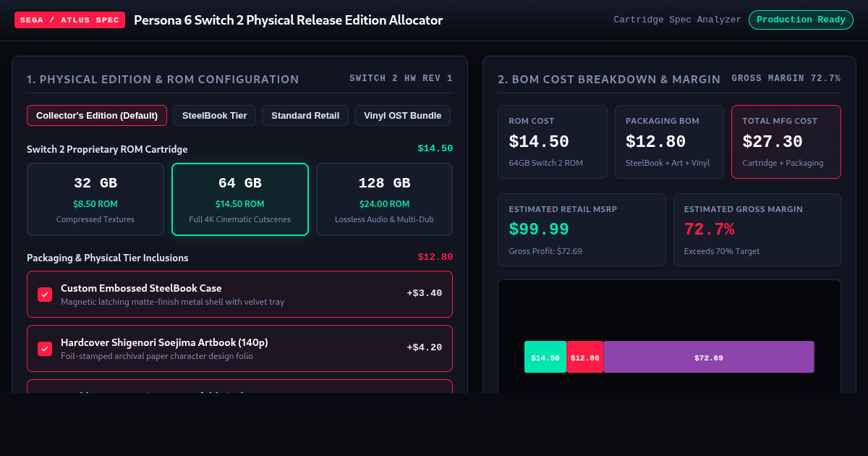Click the "+$3.40" SteelBook price
The height and width of the screenshot is (456, 868).
coord(425,294)
